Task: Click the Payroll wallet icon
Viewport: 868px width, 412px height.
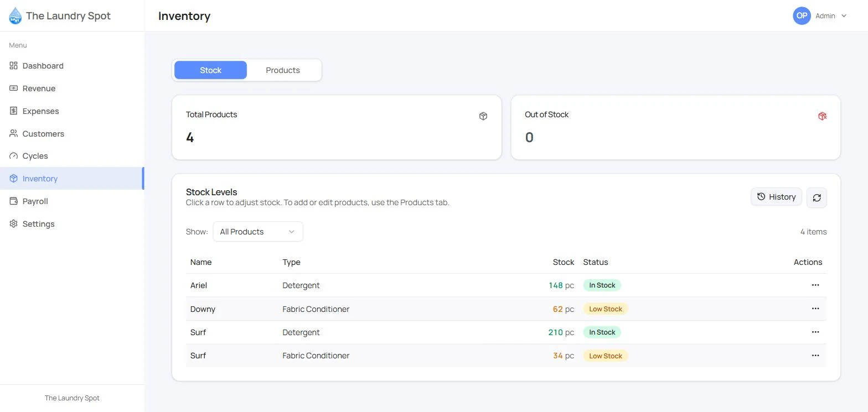Action: [13, 201]
